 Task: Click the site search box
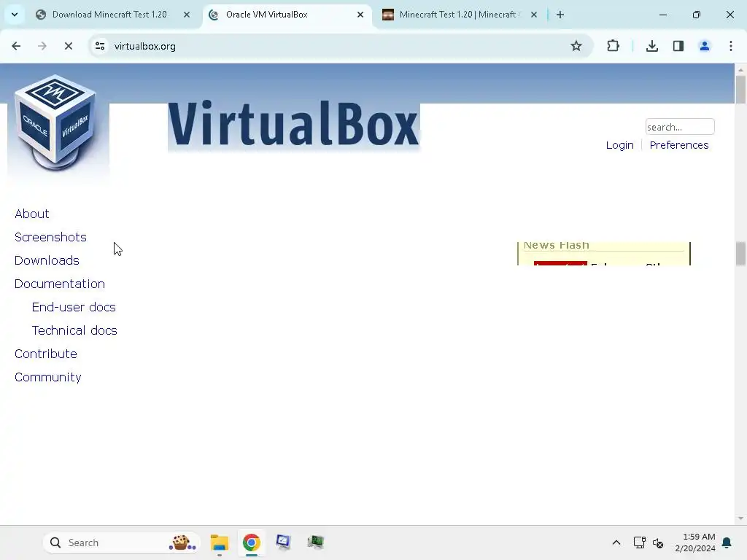click(680, 127)
